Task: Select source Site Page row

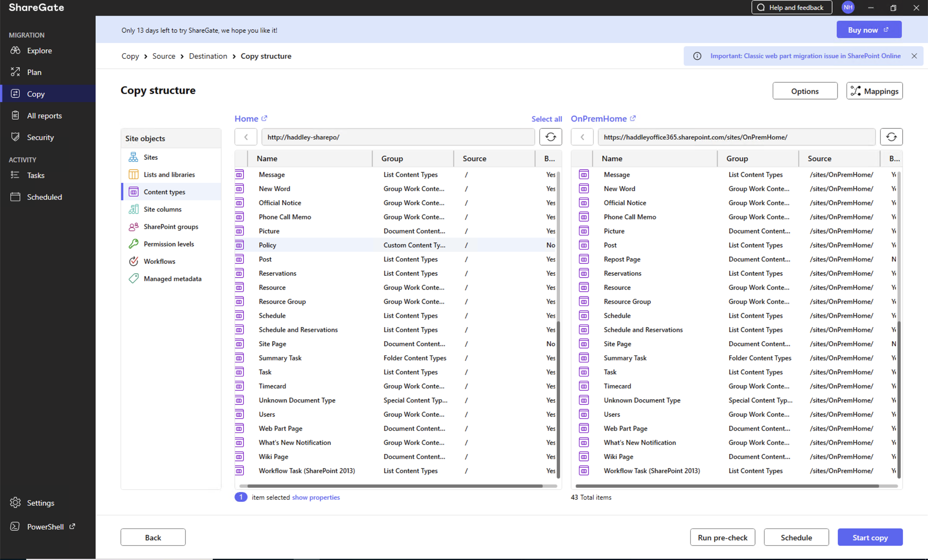Action: (x=396, y=344)
